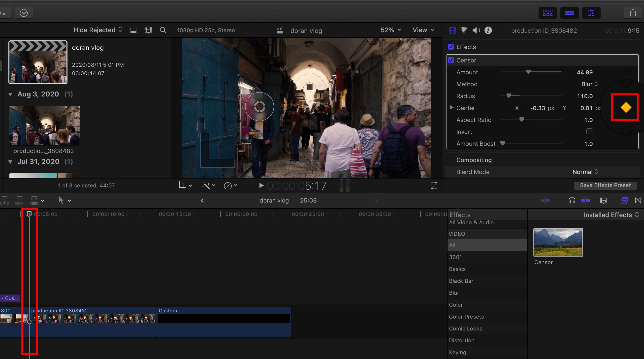Uncheck the Censor effect checkbox
The height and width of the screenshot is (359, 644).
coord(451,60)
